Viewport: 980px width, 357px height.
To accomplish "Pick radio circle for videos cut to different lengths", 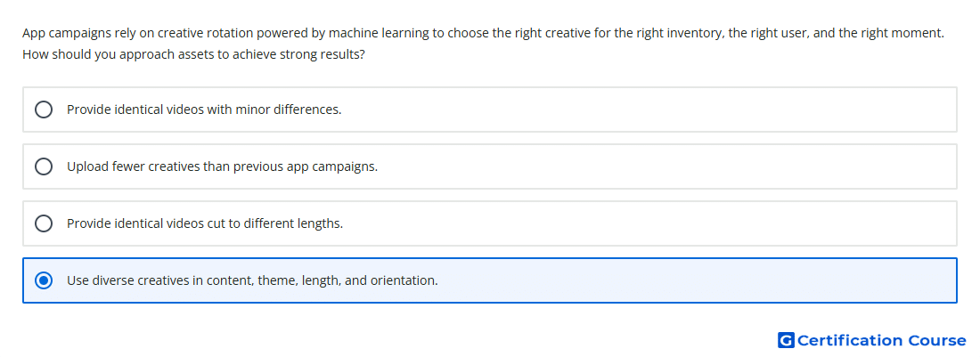I will [44, 223].
